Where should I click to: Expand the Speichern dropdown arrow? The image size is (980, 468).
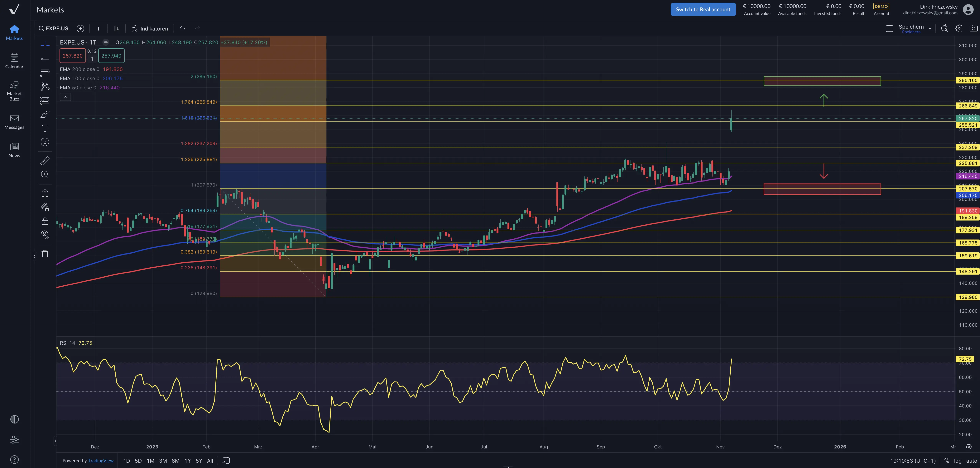(930, 29)
